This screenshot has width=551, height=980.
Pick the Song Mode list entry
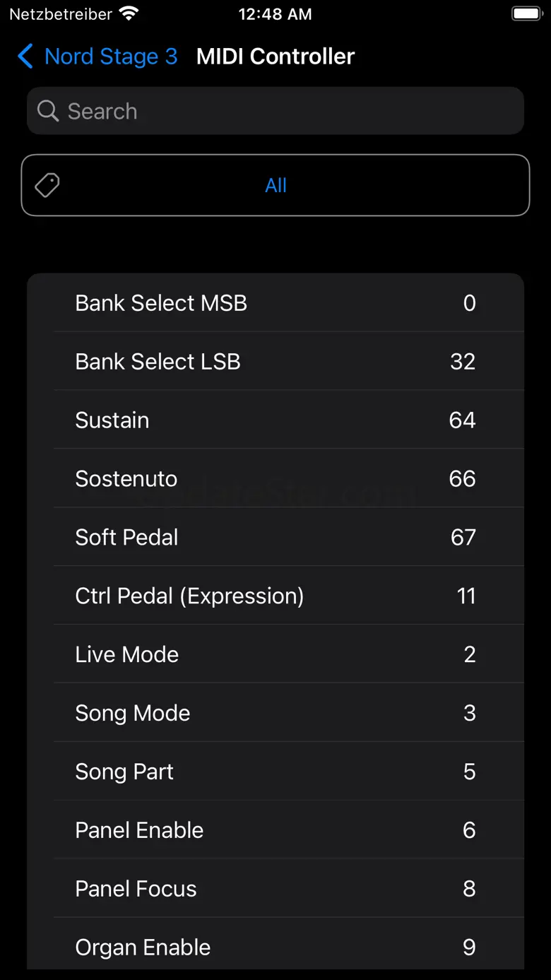[275, 714]
